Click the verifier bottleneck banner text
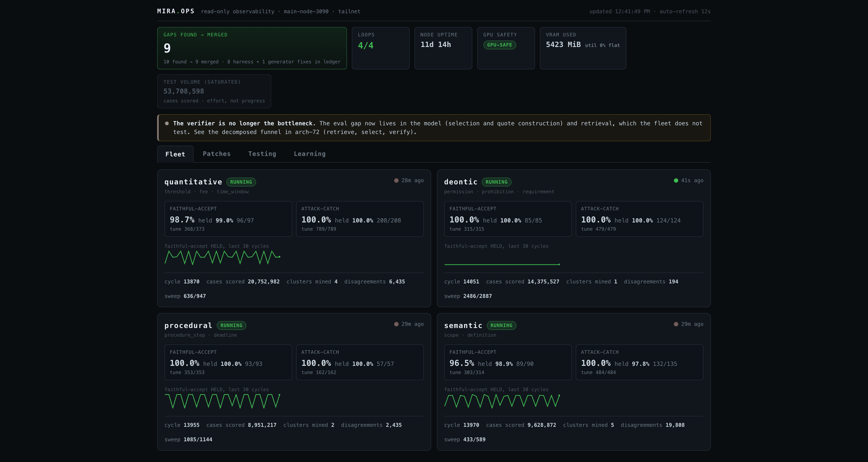The width and height of the screenshot is (868, 462). (x=438, y=128)
